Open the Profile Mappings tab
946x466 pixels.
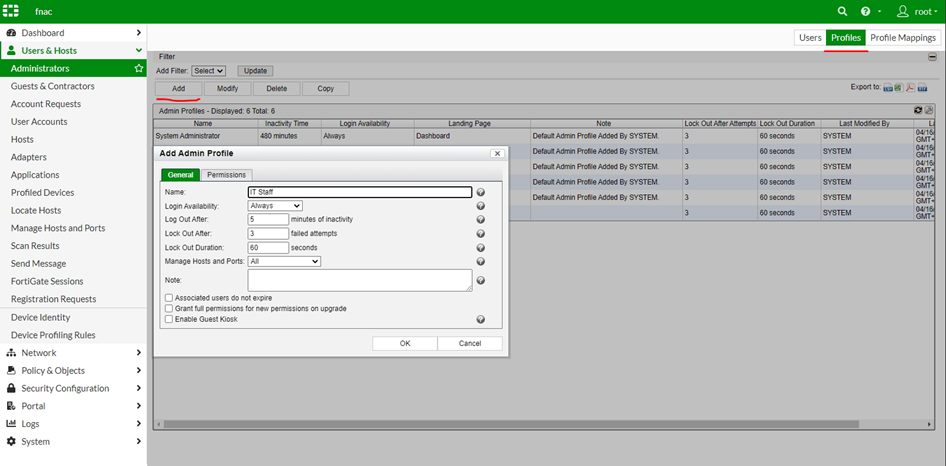[x=903, y=38]
